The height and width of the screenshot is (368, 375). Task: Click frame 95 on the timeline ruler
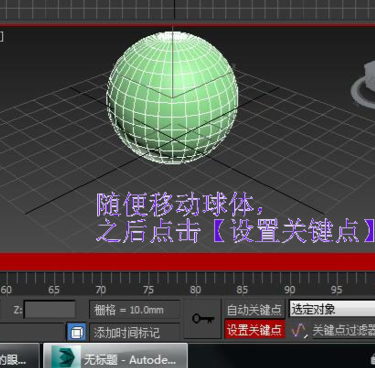[x=336, y=290]
